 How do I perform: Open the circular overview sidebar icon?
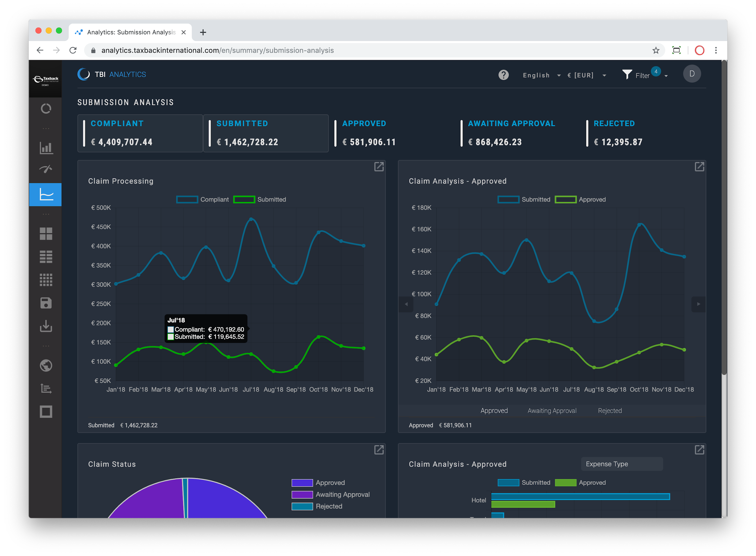coord(46,108)
